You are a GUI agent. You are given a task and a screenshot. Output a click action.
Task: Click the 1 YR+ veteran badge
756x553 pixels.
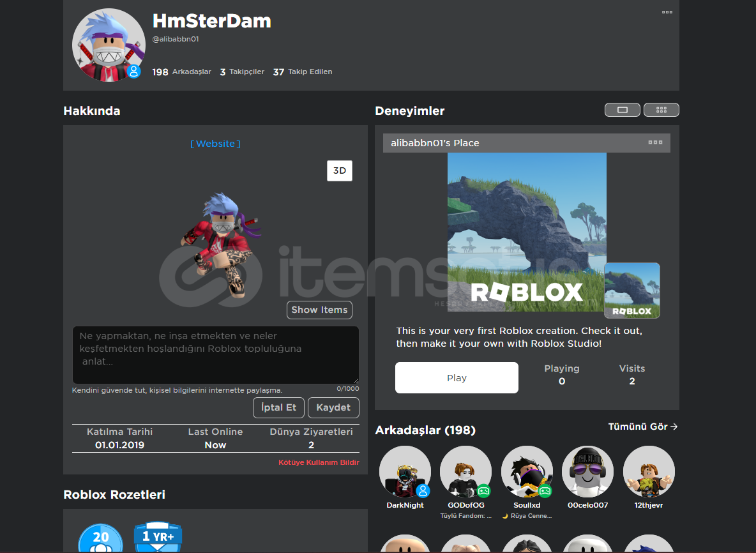pyautogui.click(x=158, y=536)
